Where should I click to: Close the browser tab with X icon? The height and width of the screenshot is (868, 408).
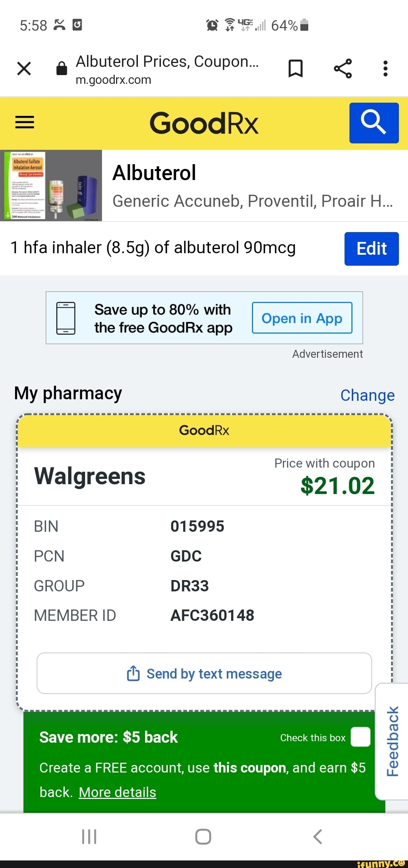coord(24,69)
